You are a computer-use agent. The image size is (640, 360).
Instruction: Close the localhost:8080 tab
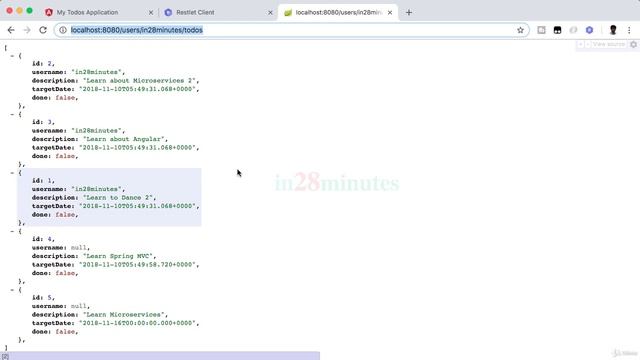point(390,13)
